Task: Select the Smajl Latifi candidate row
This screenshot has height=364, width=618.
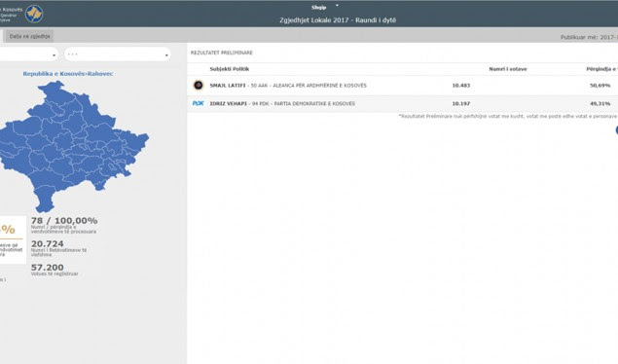Action: pos(402,86)
